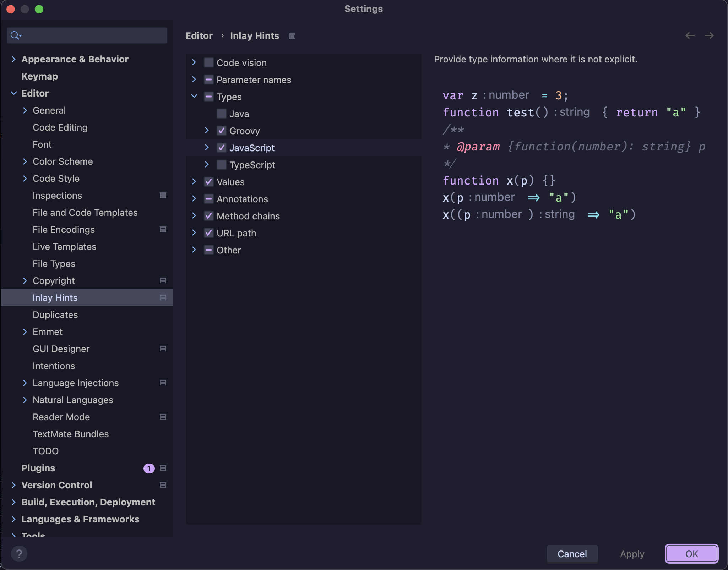728x570 pixels.
Task: Click the Cancel button
Action: tap(572, 554)
